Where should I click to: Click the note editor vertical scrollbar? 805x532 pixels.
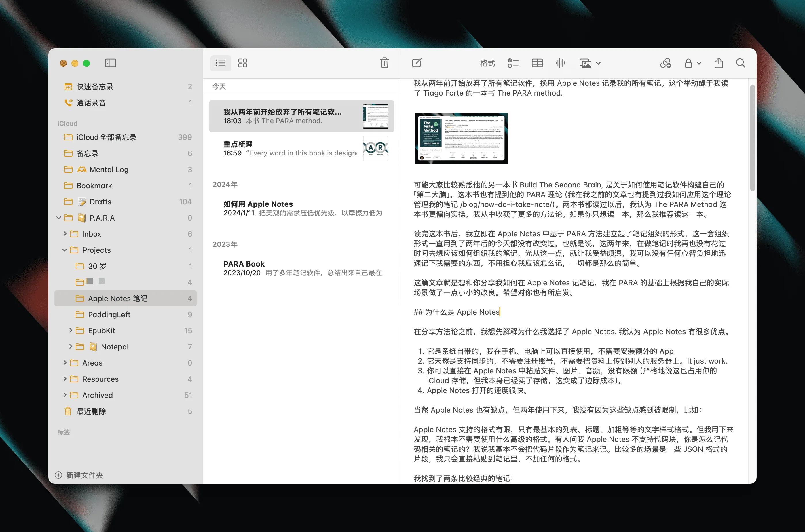pyautogui.click(x=752, y=138)
